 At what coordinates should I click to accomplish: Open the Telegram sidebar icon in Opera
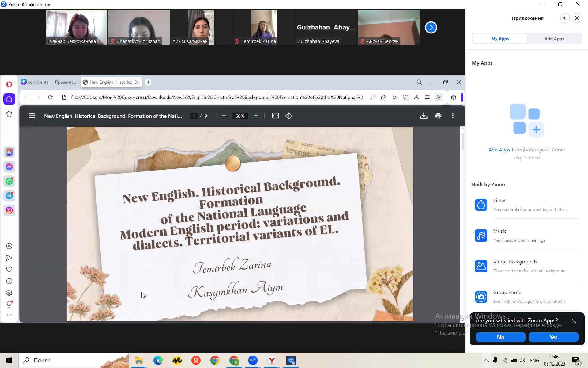coord(9,196)
